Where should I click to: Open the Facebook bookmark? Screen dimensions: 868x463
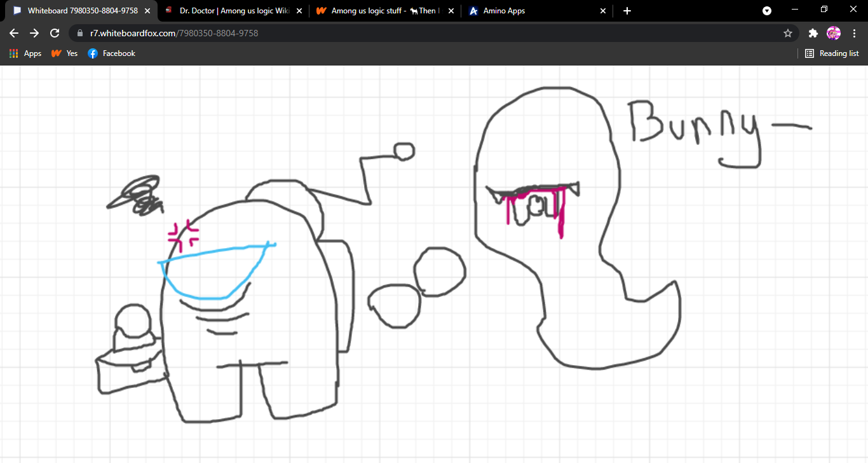click(112, 53)
